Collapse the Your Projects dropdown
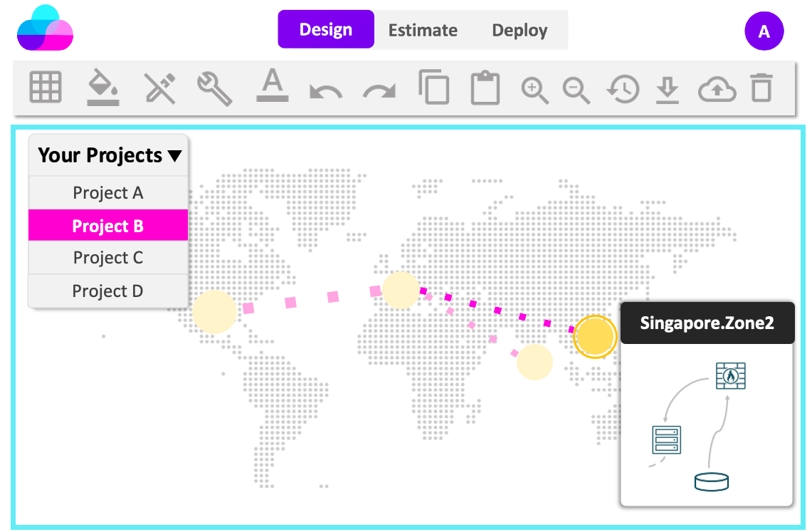The height and width of the screenshot is (532, 812). click(108, 155)
